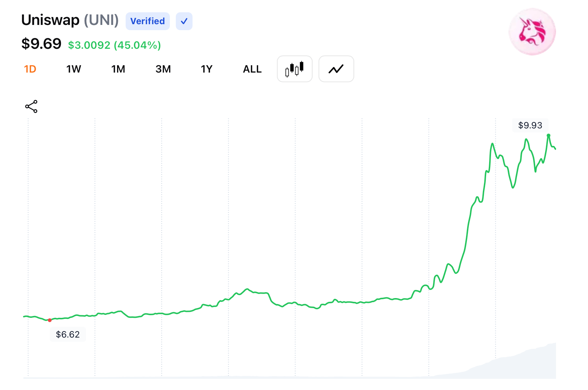
Task: Switch to the 1M time range
Action: pyautogui.click(x=118, y=69)
